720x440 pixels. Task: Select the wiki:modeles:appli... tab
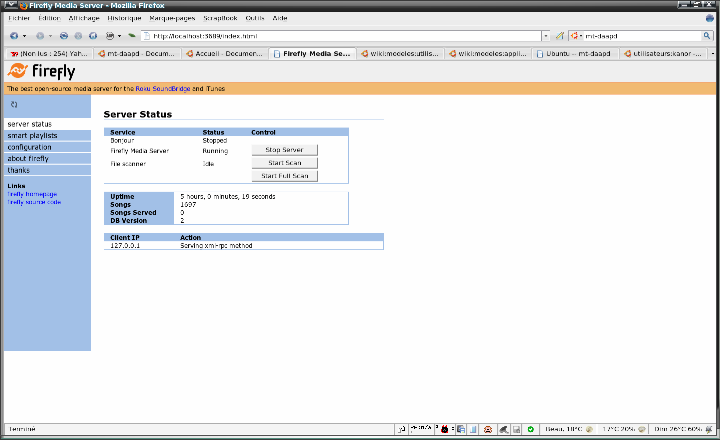[488, 54]
